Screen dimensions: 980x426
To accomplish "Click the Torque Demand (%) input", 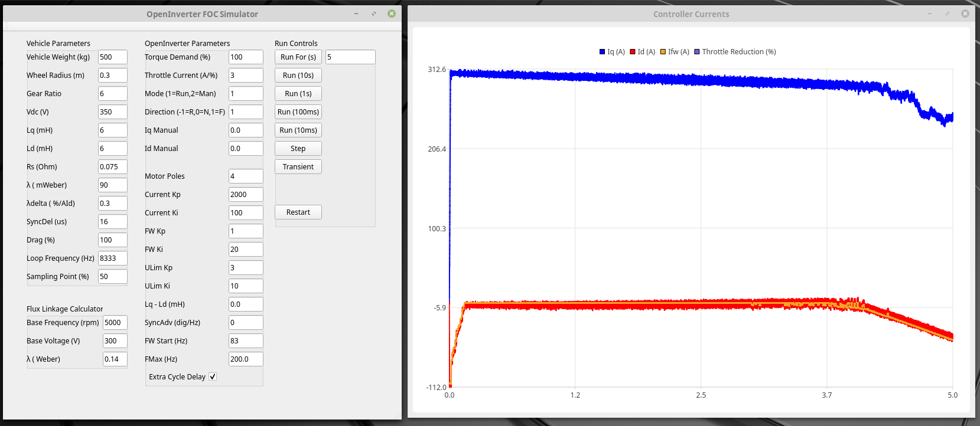I will click(x=245, y=57).
